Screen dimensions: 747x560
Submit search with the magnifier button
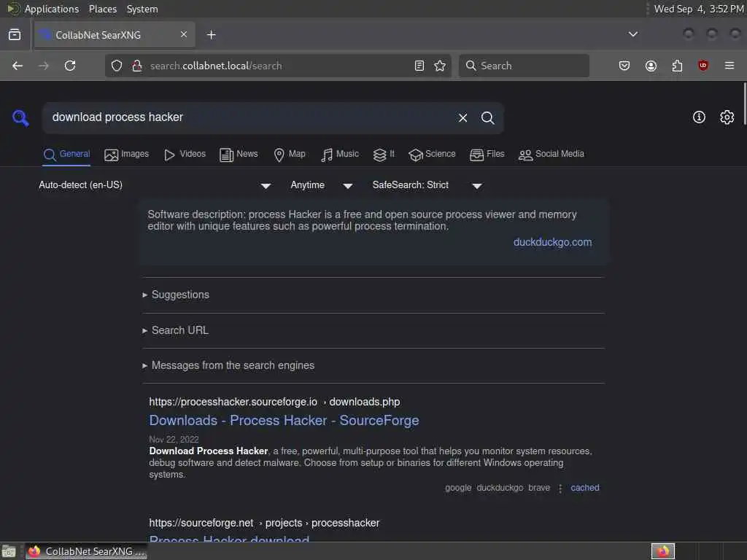pyautogui.click(x=487, y=117)
